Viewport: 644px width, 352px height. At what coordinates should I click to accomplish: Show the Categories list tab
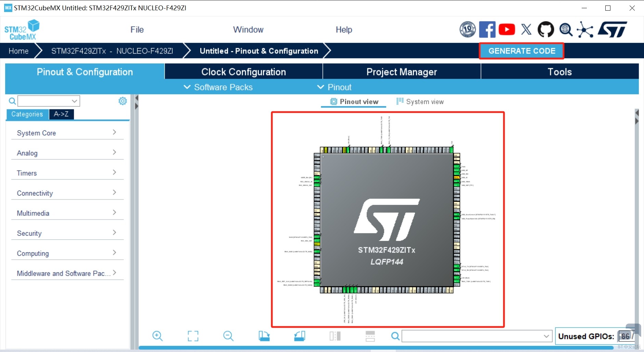click(x=27, y=114)
